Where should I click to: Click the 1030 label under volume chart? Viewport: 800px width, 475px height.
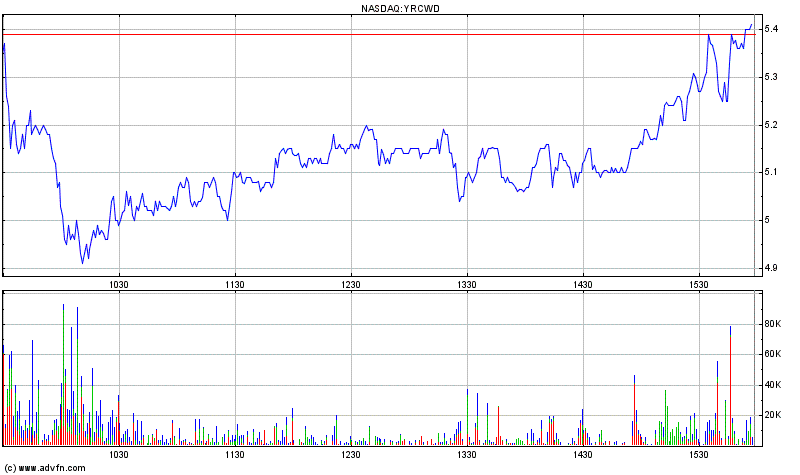(119, 455)
